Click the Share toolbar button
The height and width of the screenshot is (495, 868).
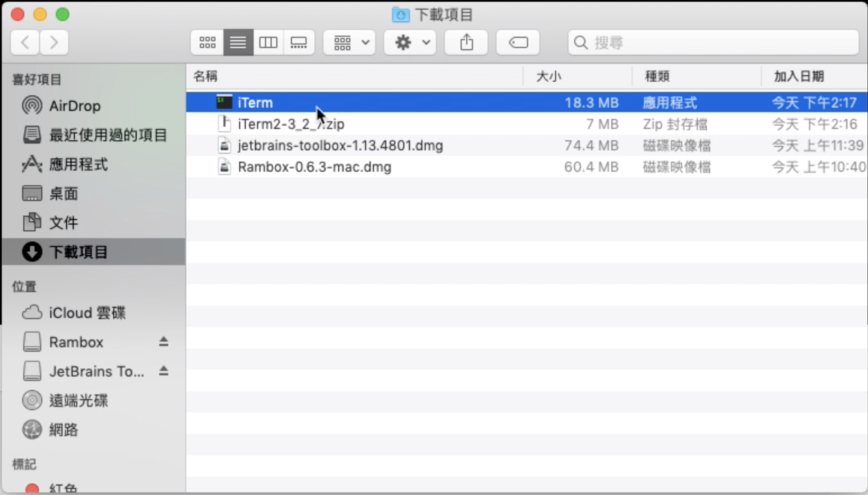(467, 43)
